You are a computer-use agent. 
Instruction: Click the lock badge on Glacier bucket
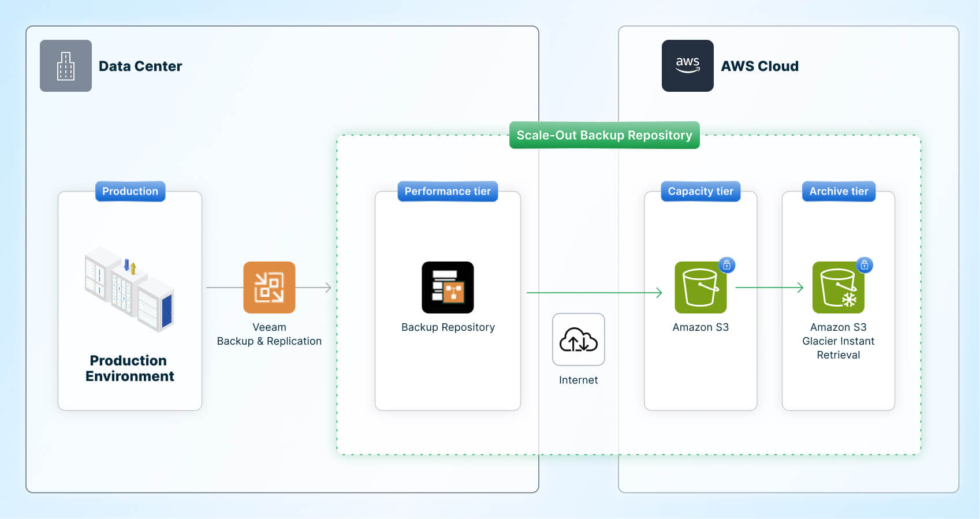(x=864, y=265)
